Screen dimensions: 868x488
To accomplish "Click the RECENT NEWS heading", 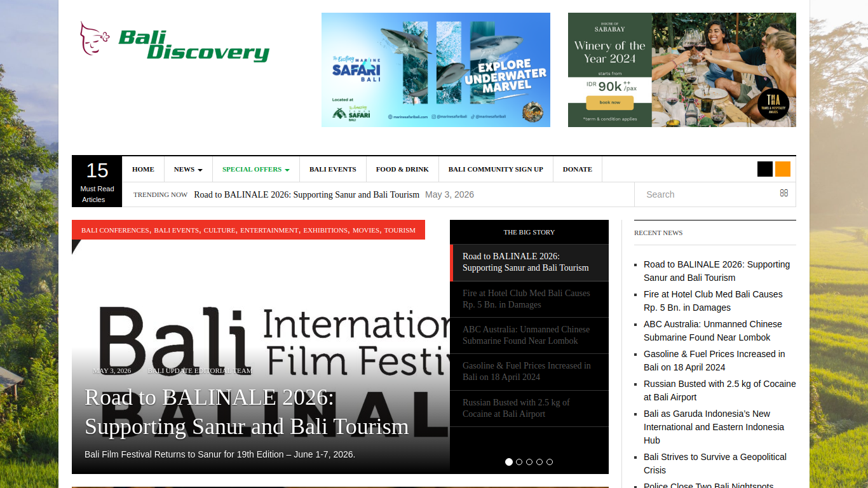I will pos(658,233).
